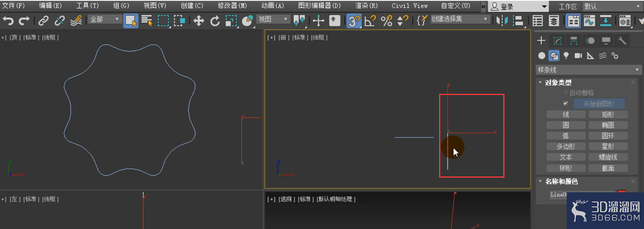
Task: Select the Shapes category icon
Action: (x=554, y=56)
